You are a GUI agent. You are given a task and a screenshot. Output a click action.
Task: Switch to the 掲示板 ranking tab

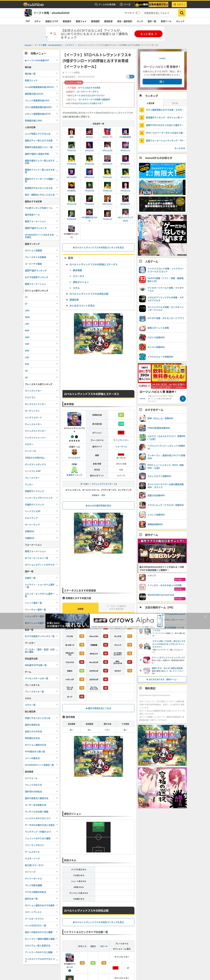[x=175, y=103]
